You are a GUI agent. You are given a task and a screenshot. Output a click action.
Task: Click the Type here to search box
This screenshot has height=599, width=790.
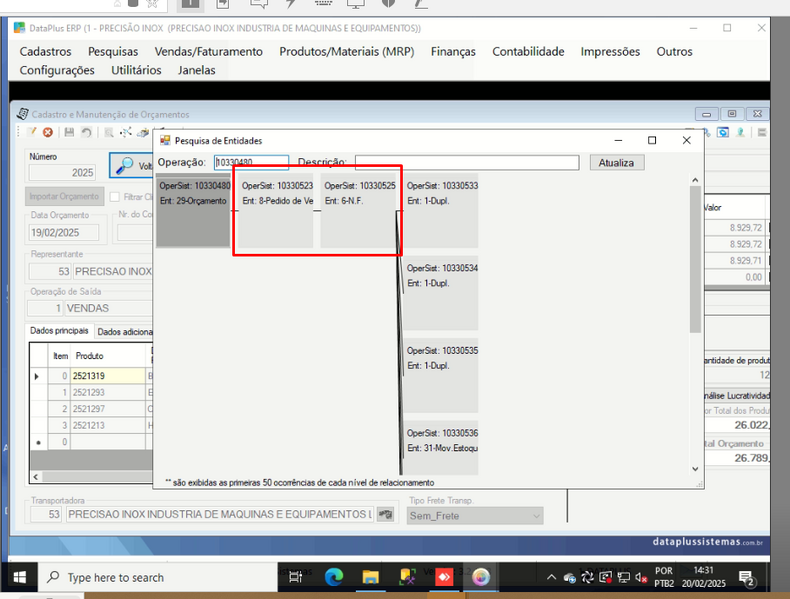pyautogui.click(x=158, y=577)
